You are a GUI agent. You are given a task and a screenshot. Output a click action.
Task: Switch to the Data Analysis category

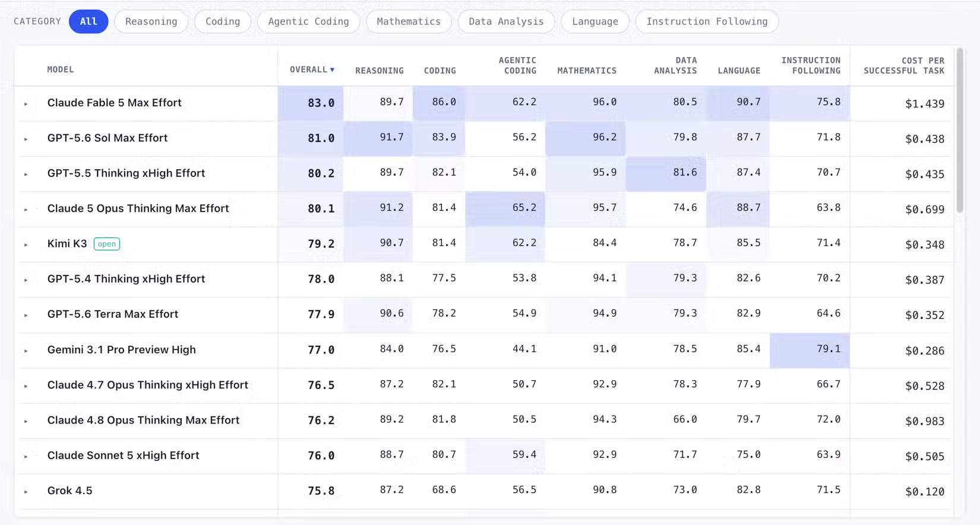506,21
